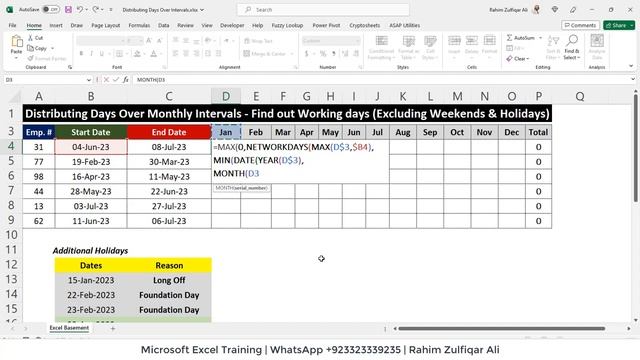The image size is (640, 360).
Task: Click the diamond premium icon in title bar
Action: (554, 9)
